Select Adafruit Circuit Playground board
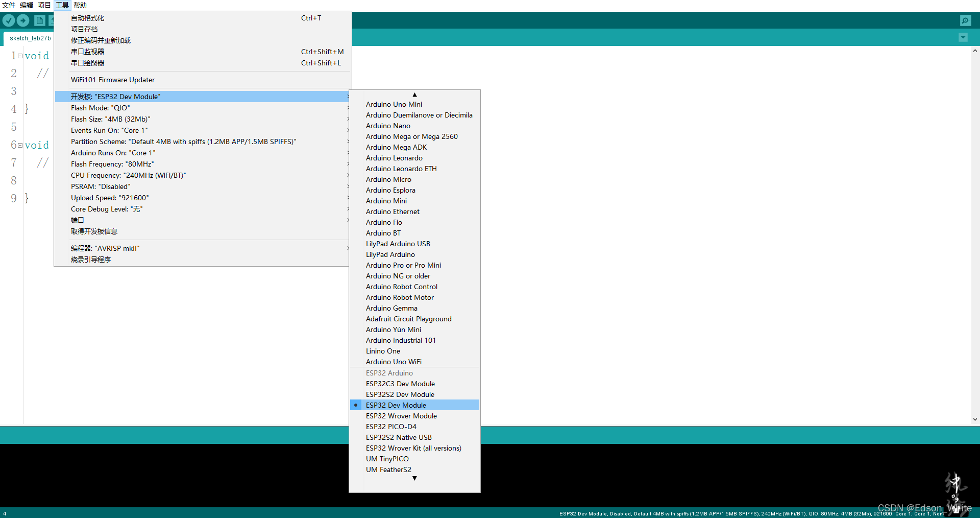 [414, 319]
